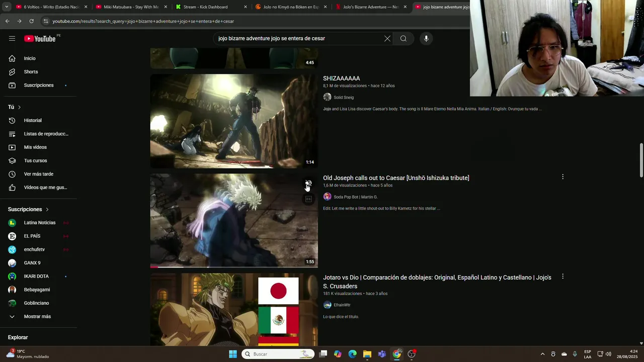Go to the YouTube home logo
The height and width of the screenshot is (362, 644).
[40, 39]
